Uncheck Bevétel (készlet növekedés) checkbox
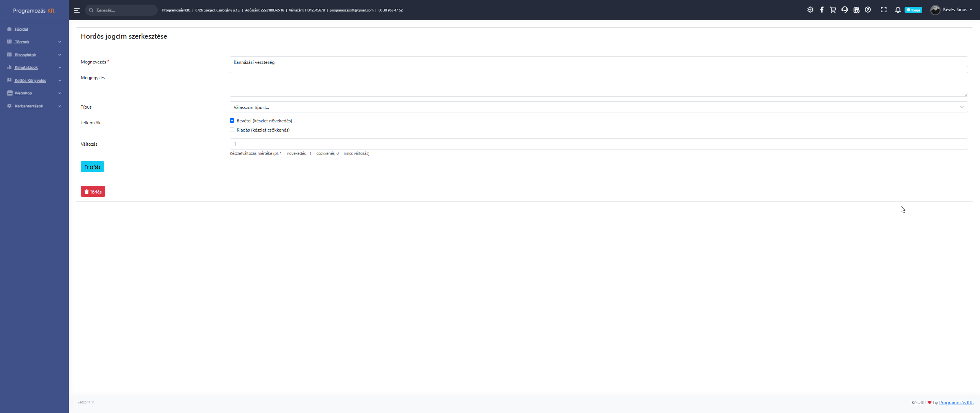 click(x=232, y=120)
